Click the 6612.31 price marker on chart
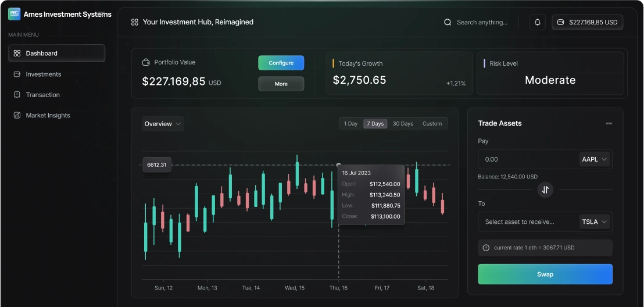The width and height of the screenshot is (644, 307). [157, 165]
